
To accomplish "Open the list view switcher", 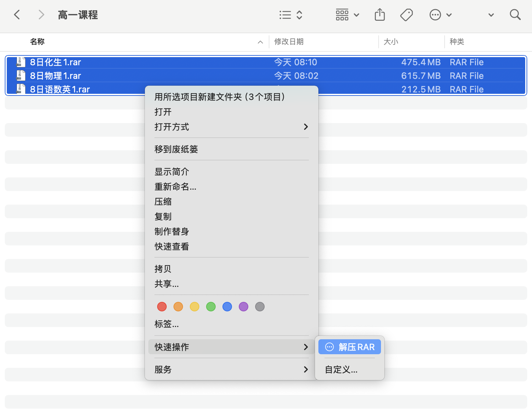I will point(290,15).
